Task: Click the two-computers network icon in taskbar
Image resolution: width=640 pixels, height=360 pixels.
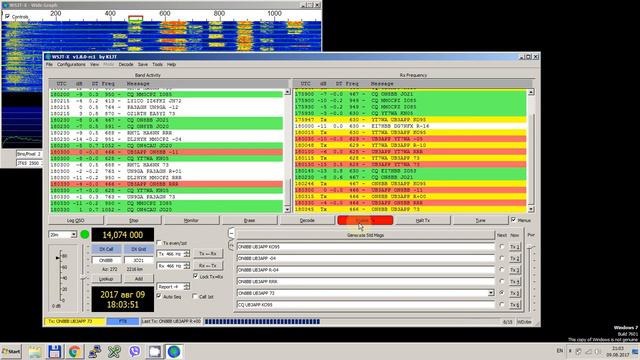Action: point(95,351)
